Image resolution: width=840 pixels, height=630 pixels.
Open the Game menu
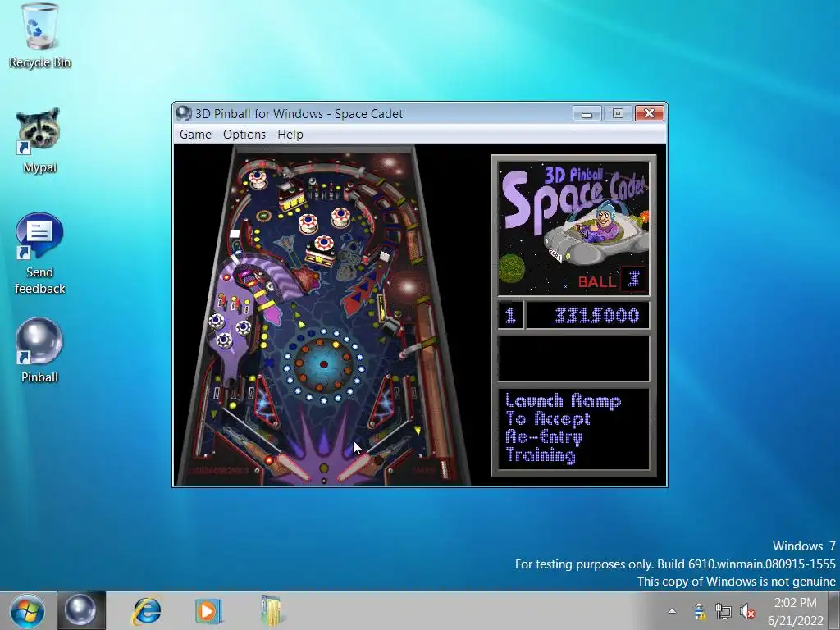click(x=195, y=135)
